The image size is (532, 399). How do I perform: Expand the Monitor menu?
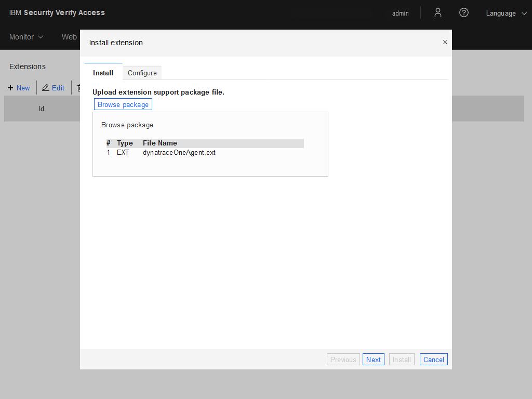26,37
